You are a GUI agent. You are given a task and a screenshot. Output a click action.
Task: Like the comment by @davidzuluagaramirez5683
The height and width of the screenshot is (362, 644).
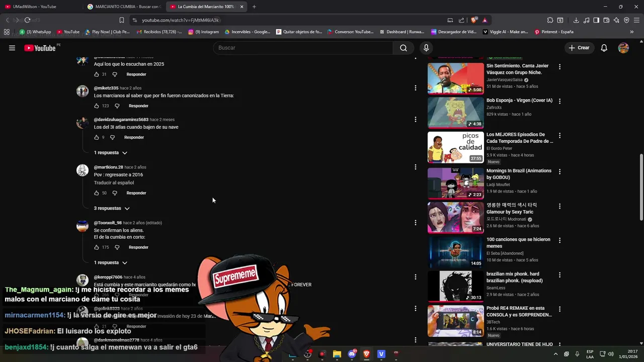pyautogui.click(x=97, y=137)
